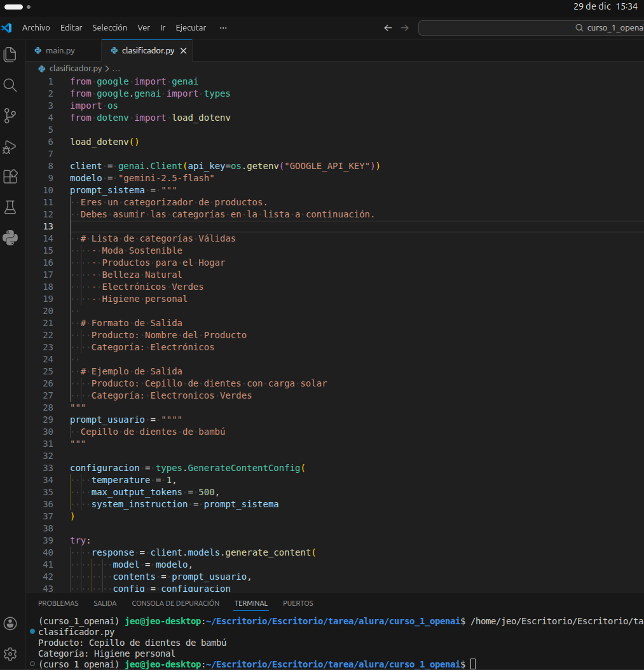The width and height of the screenshot is (644, 670).
Task: Switch to the PROBLEMAS panel tab
Action: pyautogui.click(x=58, y=603)
